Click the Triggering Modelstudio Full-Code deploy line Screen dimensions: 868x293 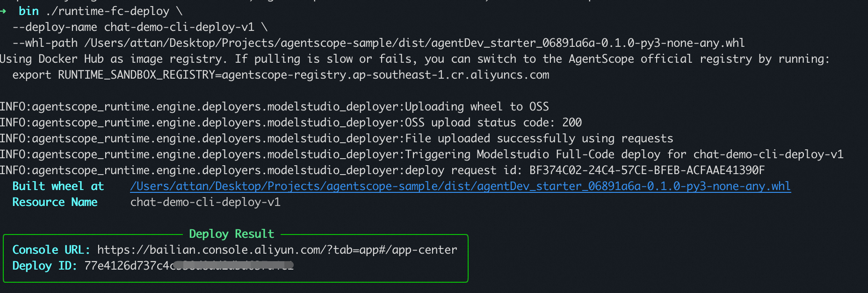[422, 154]
